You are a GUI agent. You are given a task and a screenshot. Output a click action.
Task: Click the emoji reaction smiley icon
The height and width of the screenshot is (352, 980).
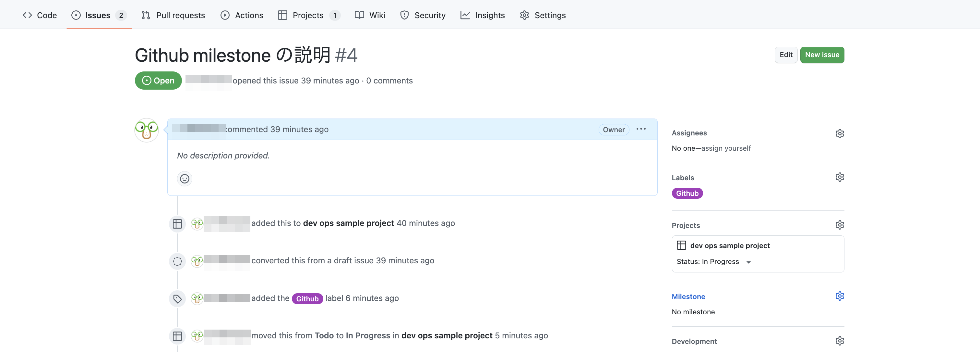pyautogui.click(x=185, y=179)
